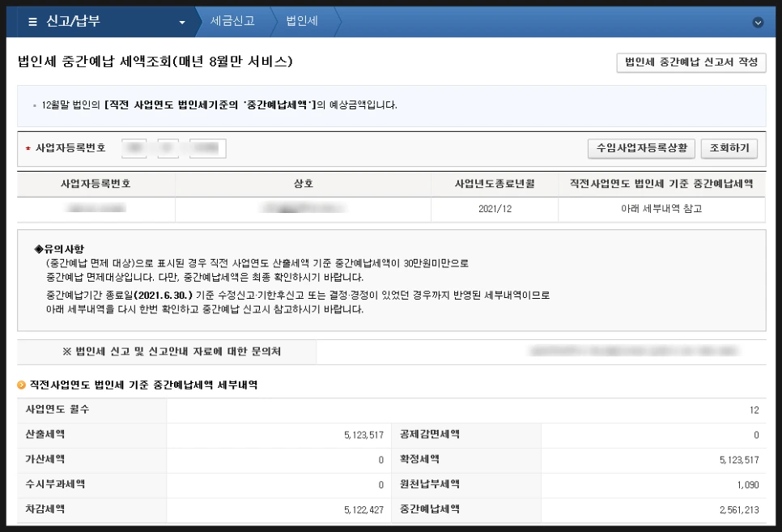The height and width of the screenshot is (532, 782).
Task: Expand the 신고/납부 dropdown arrow
Action: point(184,22)
